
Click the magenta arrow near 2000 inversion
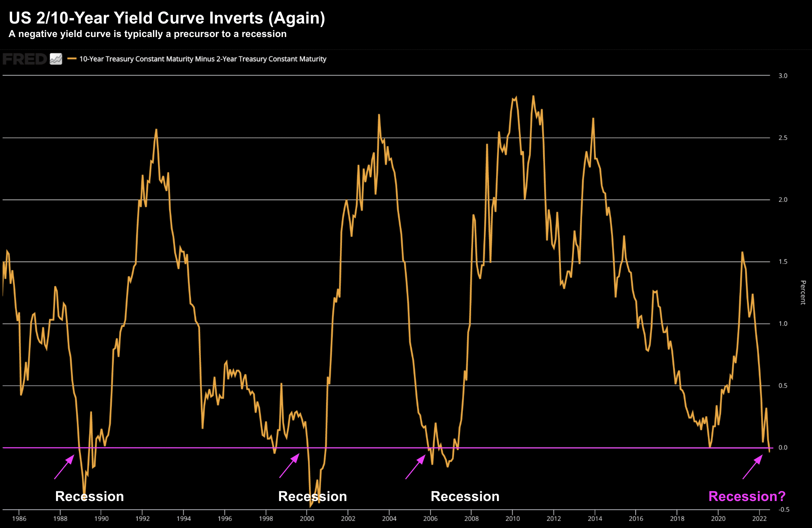[x=289, y=466]
